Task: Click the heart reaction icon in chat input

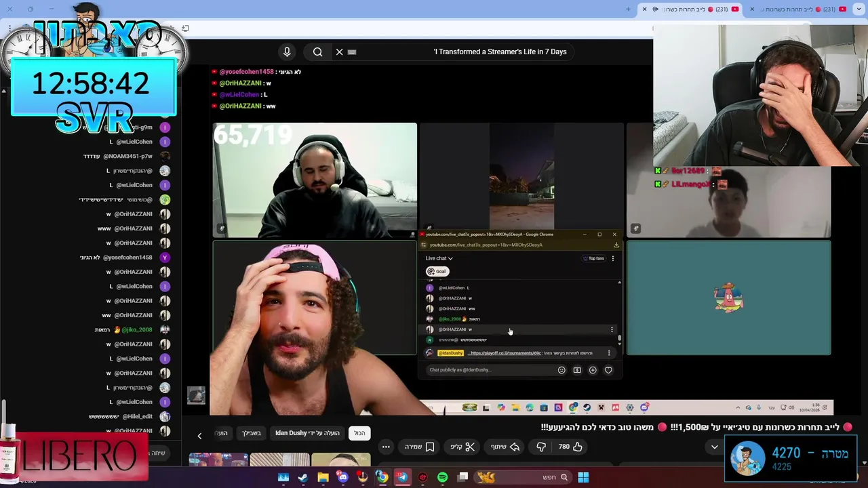Action: [x=608, y=370]
